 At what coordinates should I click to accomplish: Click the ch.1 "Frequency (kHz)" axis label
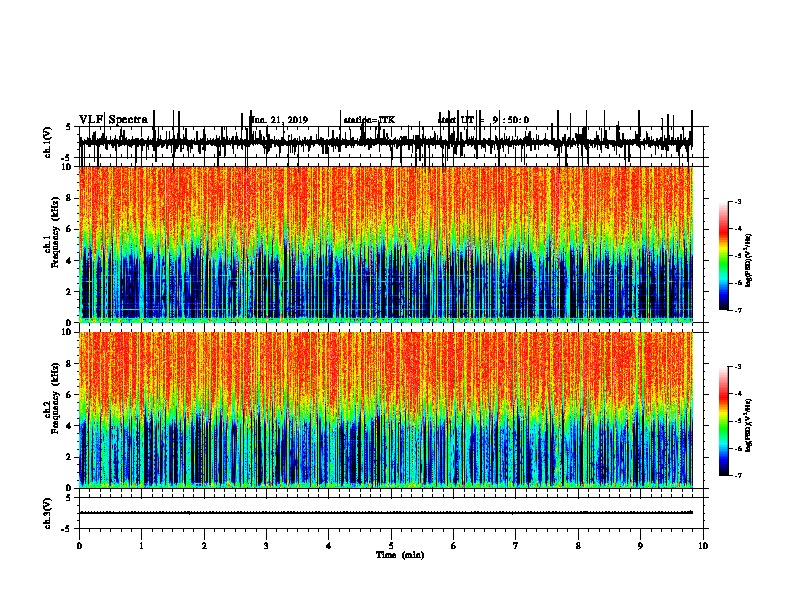tap(56, 232)
